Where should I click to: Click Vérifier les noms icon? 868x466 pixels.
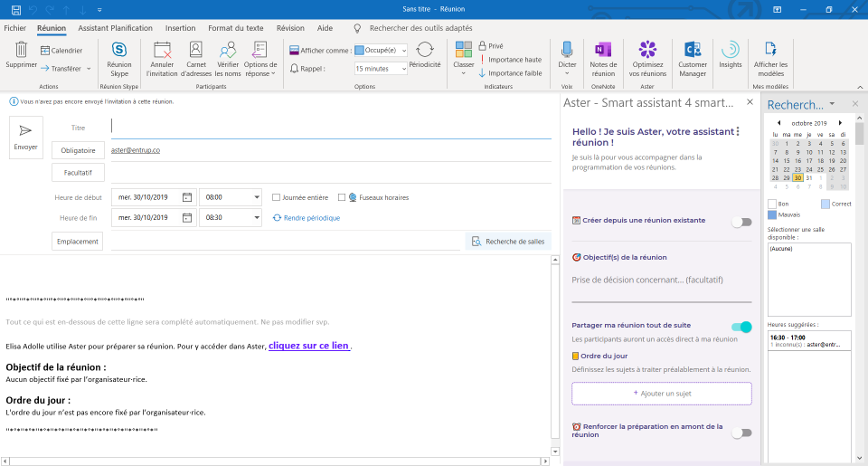[228, 51]
